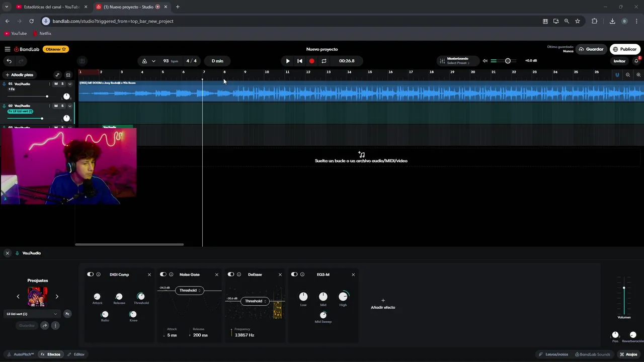Open track 01 three-dot menu
The image size is (644, 362).
tap(49, 84)
